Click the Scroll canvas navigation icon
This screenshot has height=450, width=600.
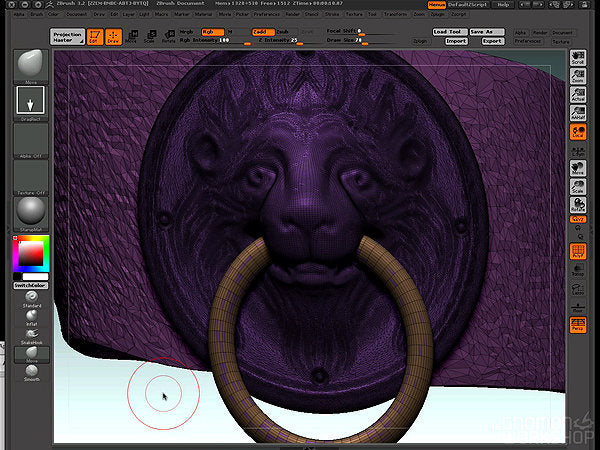pyautogui.click(x=578, y=59)
